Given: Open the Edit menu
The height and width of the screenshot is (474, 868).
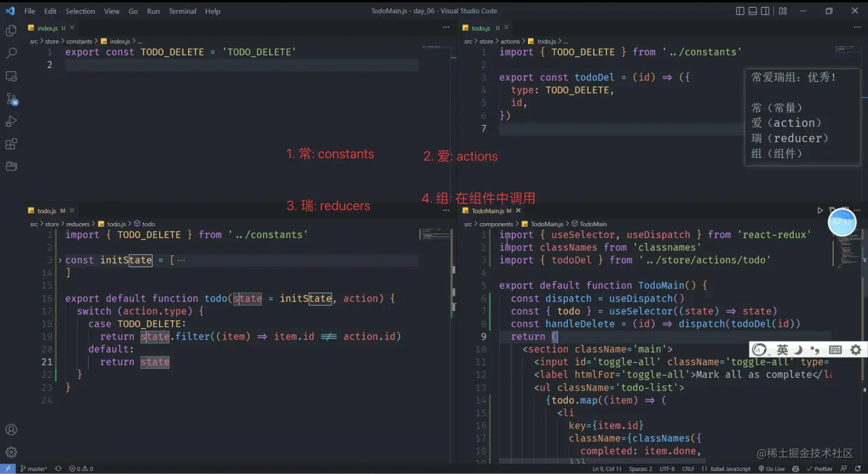Looking at the screenshot, I should coord(50,11).
